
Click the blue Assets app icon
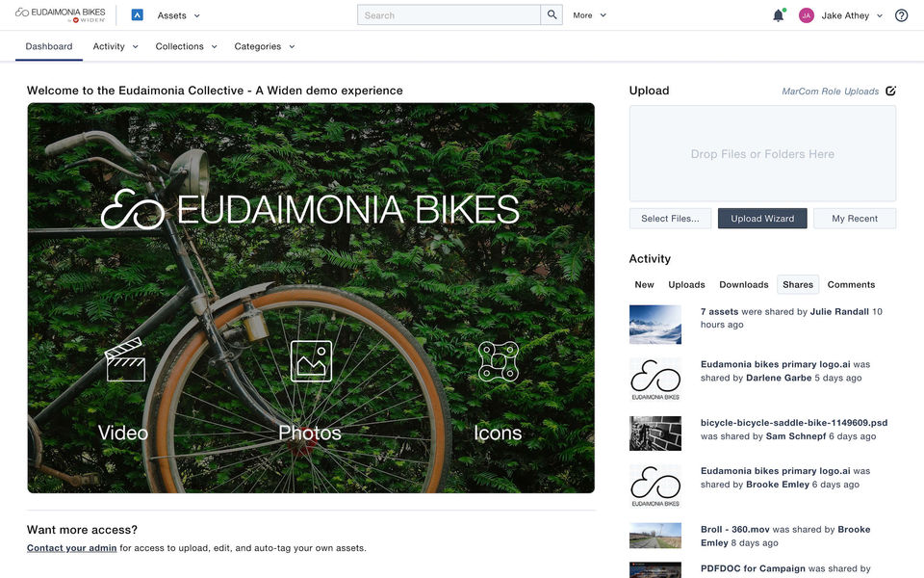pos(138,15)
